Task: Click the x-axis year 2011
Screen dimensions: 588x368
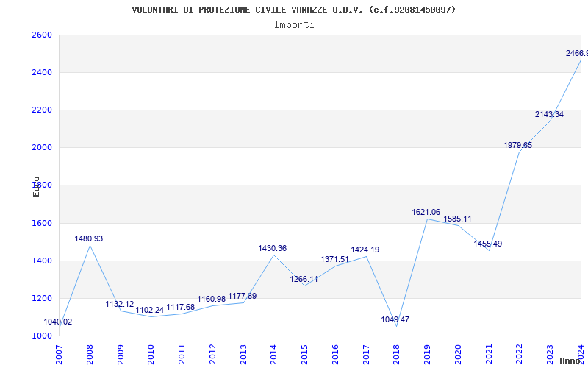Action: click(x=182, y=355)
